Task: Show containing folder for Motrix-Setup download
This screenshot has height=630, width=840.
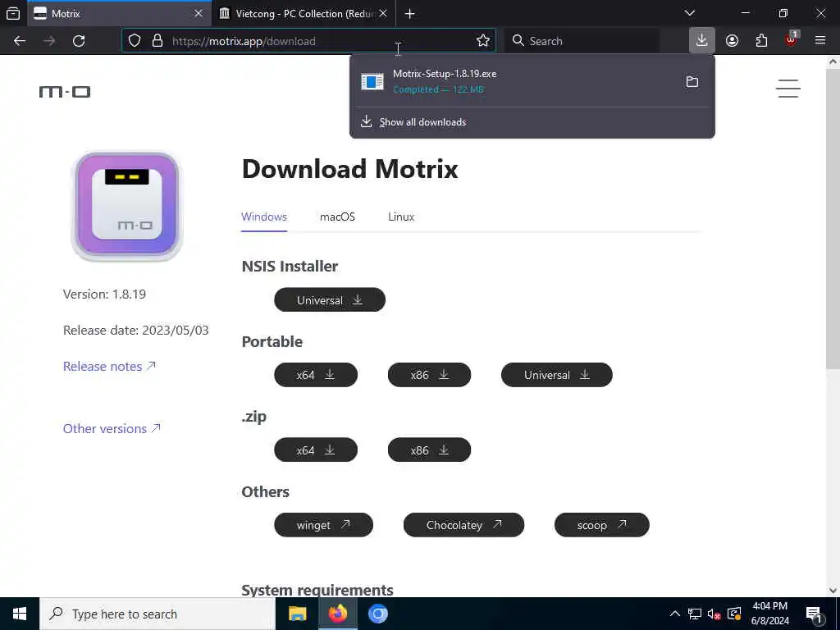Action: pyautogui.click(x=692, y=82)
